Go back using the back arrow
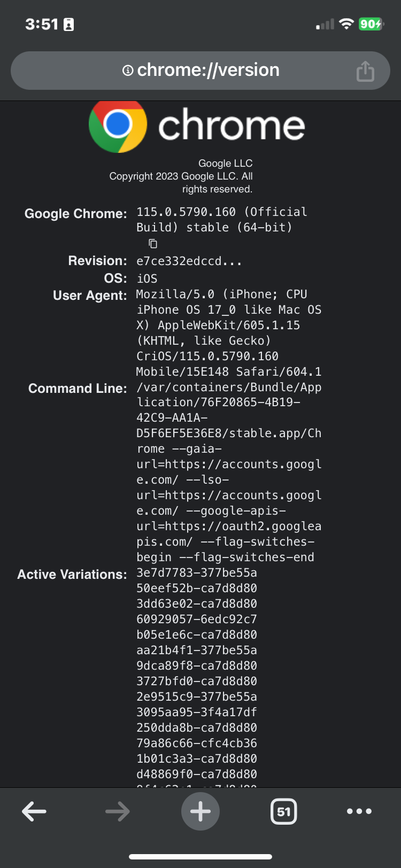The image size is (401, 868). 33,811
